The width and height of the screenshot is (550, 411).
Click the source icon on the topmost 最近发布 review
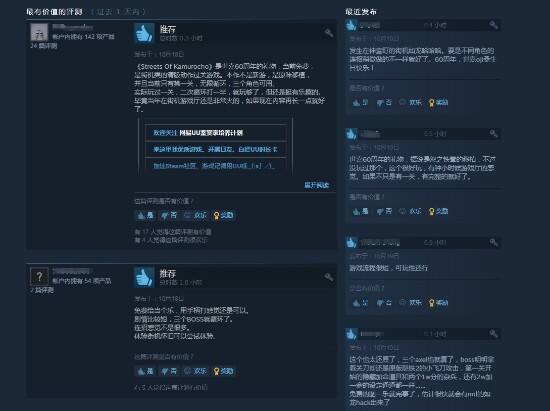pyautogui.click(x=494, y=25)
